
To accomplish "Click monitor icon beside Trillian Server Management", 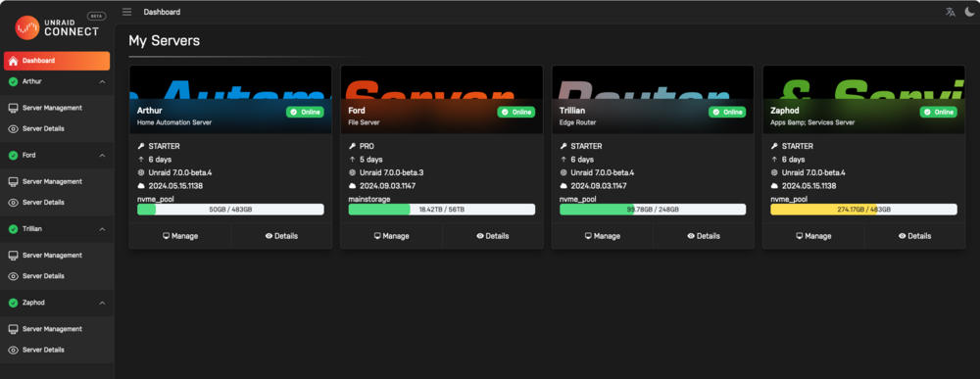I will pyautogui.click(x=13, y=256).
